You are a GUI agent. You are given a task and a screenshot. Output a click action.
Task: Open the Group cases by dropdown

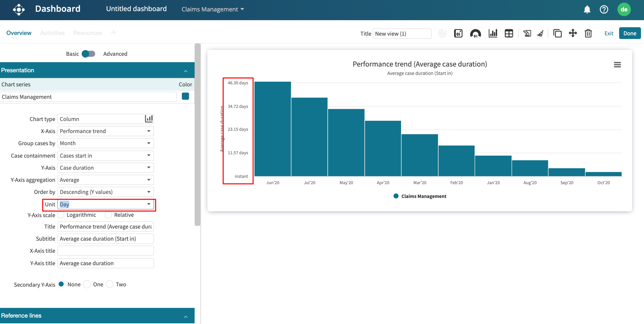pyautogui.click(x=106, y=143)
